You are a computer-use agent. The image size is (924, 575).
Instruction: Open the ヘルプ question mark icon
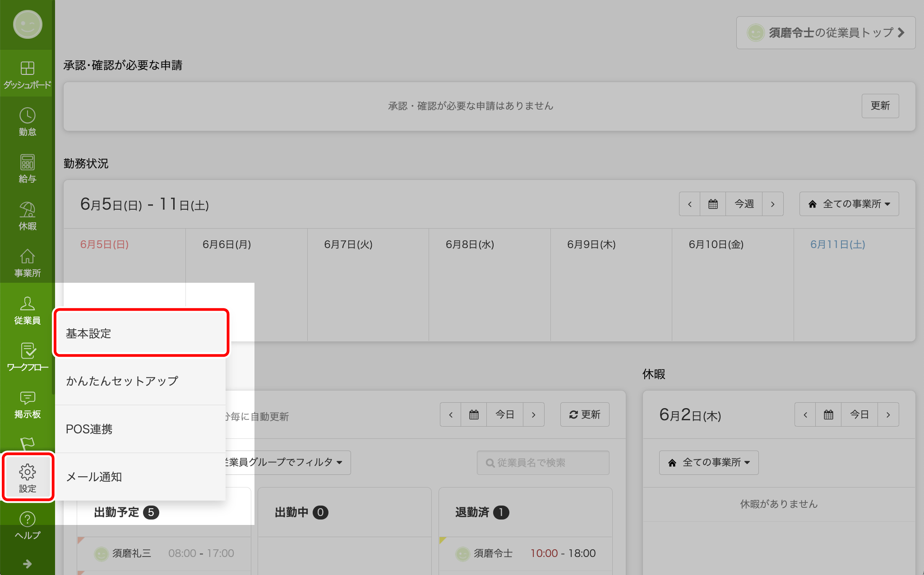click(x=27, y=525)
